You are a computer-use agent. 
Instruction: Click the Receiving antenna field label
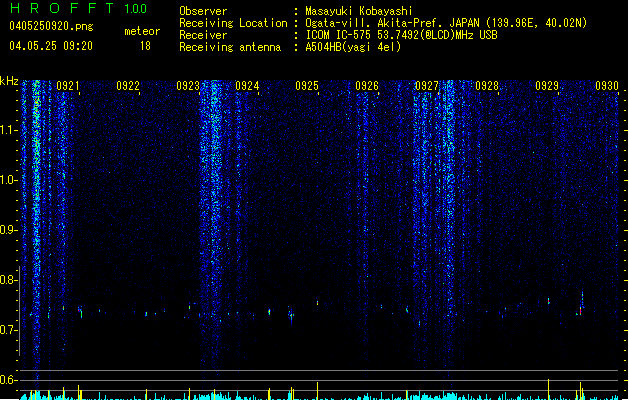pos(230,47)
